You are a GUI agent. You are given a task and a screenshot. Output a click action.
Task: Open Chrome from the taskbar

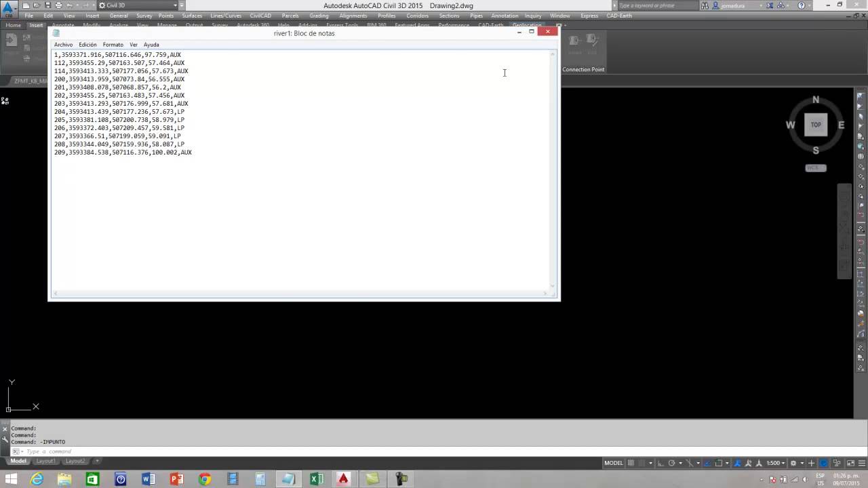(x=204, y=479)
